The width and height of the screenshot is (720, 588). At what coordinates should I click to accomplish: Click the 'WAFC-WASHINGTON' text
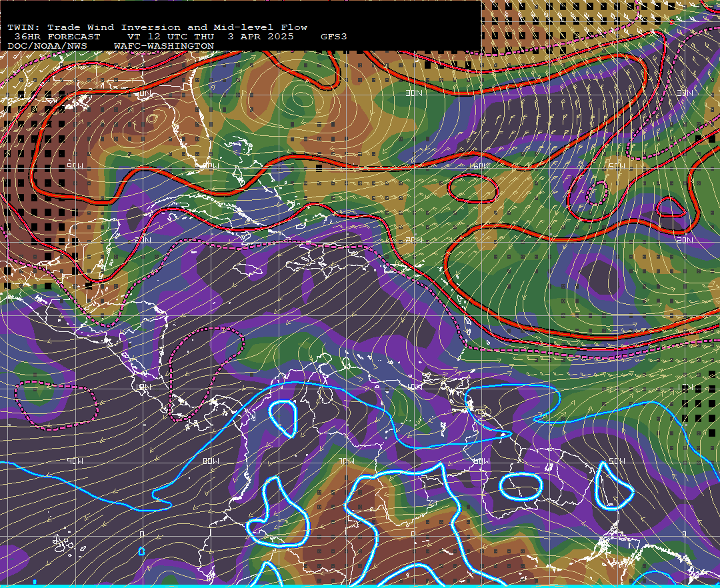point(164,47)
